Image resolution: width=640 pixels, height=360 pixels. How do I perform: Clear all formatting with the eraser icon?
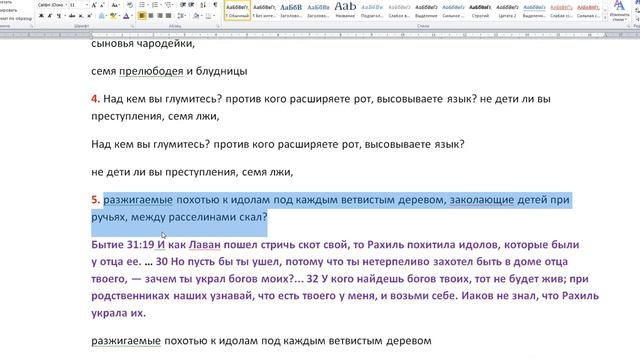pos(130,5)
